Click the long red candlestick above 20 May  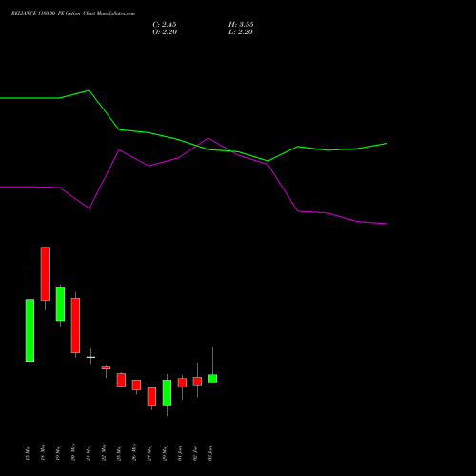coord(75,326)
